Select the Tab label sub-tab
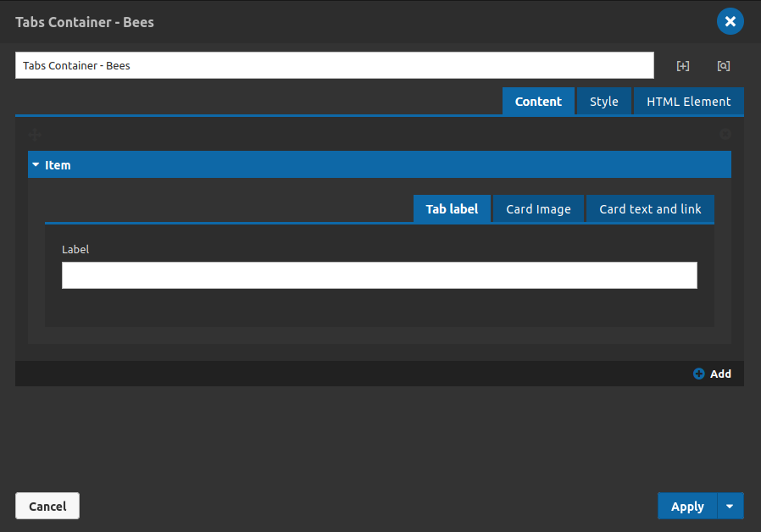Image resolution: width=761 pixels, height=532 pixels. click(x=452, y=209)
